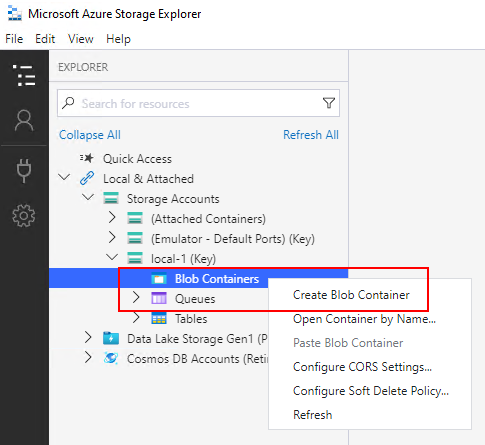This screenshot has width=485, height=445.
Task: Click the Cosmos DB Accounts planet icon
Action: 111,358
